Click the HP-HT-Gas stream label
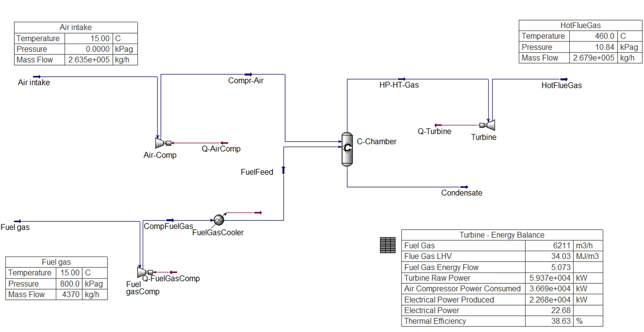 coord(399,85)
